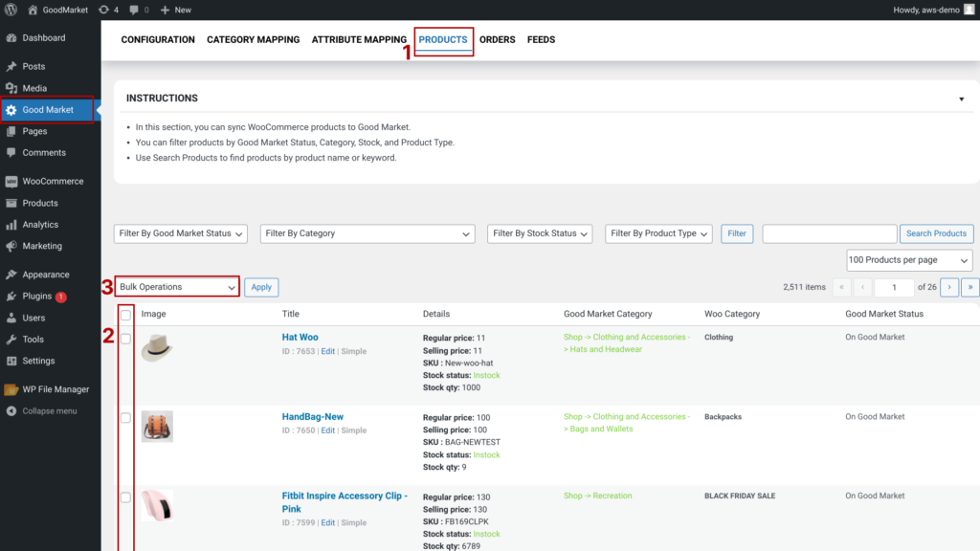The height and width of the screenshot is (551, 980).
Task: Open the Bulk Operations dropdown
Action: tap(177, 287)
